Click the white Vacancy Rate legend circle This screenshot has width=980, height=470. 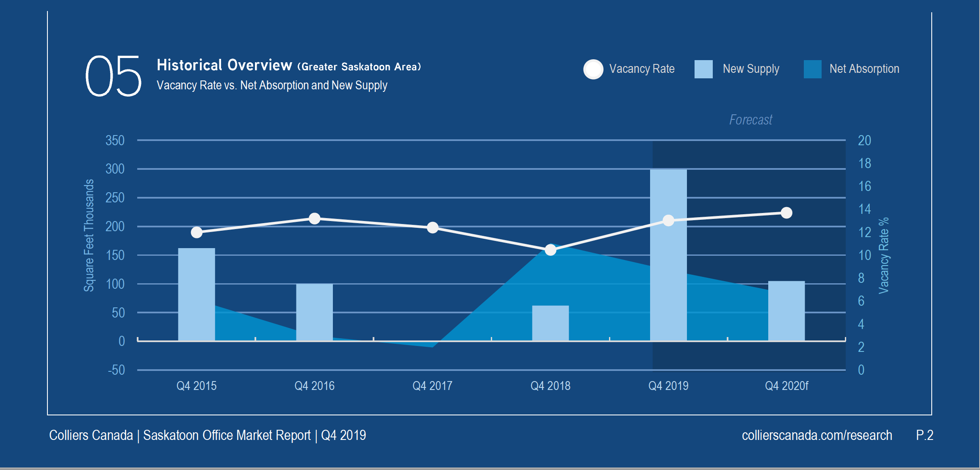pyautogui.click(x=593, y=69)
